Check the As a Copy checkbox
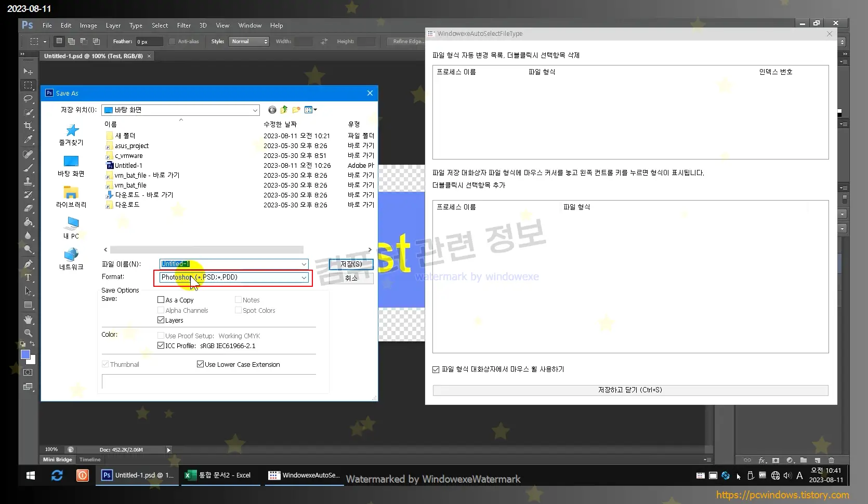 click(161, 300)
